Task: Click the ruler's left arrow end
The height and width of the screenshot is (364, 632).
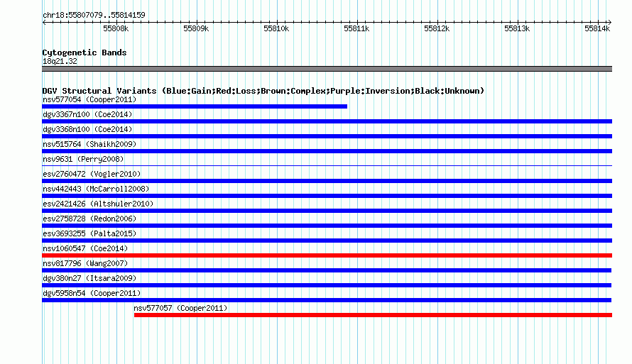Action: click(x=44, y=23)
